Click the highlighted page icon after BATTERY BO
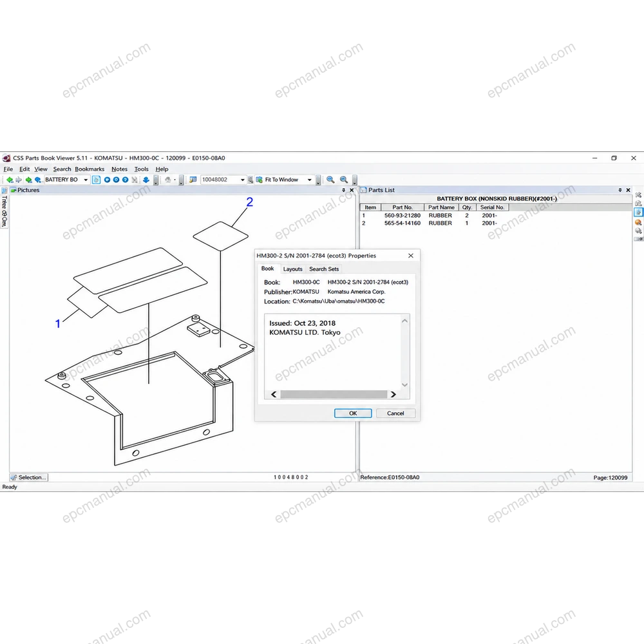644x644 pixels. click(96, 180)
